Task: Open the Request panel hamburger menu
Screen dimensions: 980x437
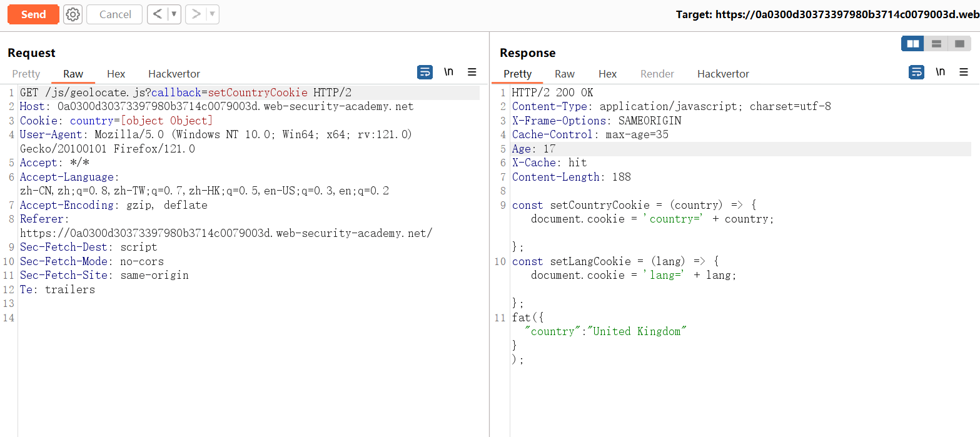Action: pyautogui.click(x=472, y=73)
